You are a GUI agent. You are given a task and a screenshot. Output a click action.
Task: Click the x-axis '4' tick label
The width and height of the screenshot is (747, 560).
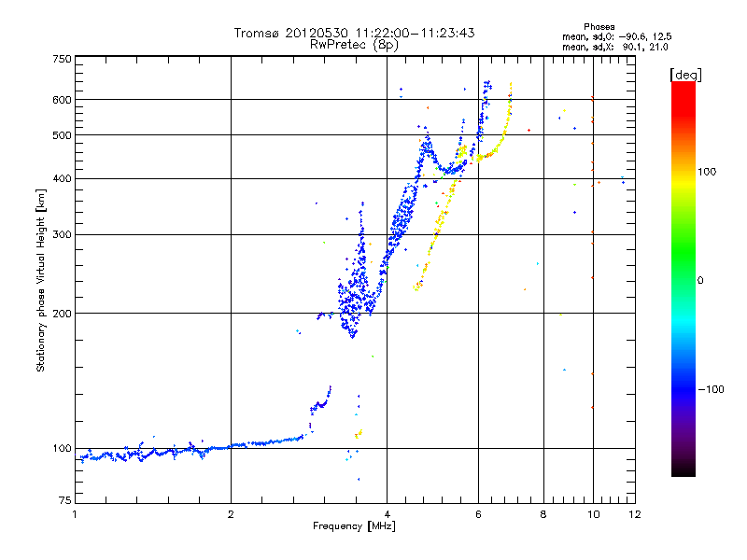click(x=387, y=515)
